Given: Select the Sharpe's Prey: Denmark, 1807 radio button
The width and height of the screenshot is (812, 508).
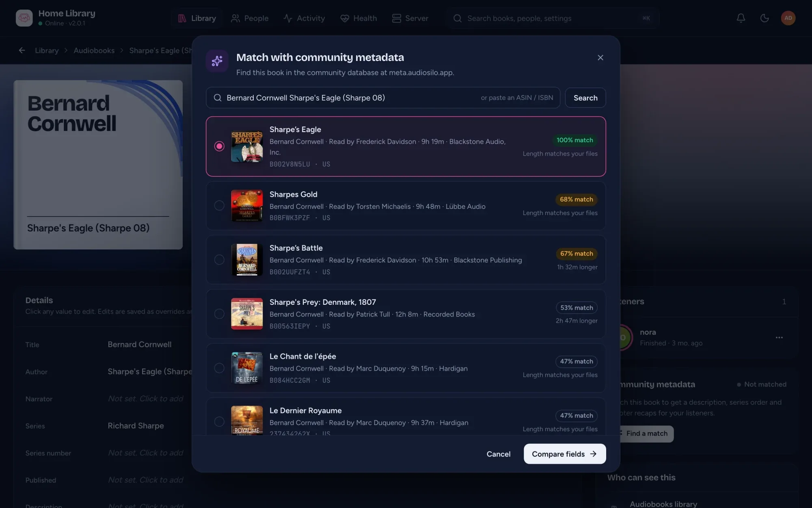Looking at the screenshot, I should point(219,313).
